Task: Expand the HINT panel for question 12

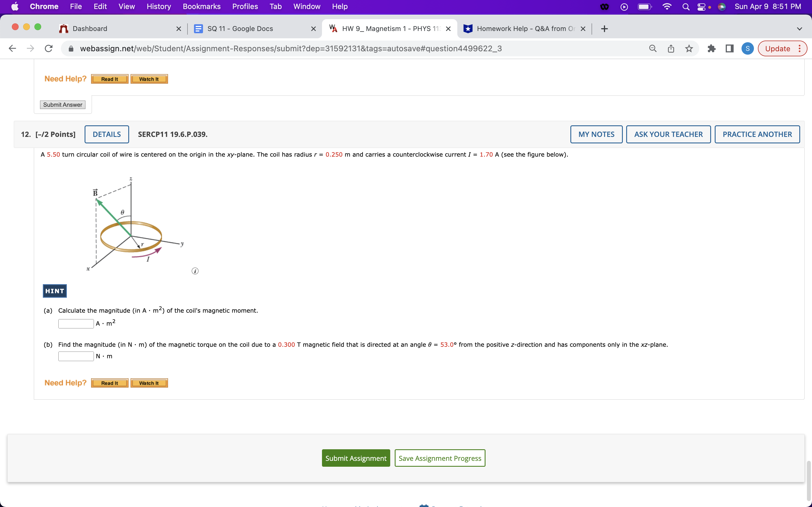Action: coord(54,291)
